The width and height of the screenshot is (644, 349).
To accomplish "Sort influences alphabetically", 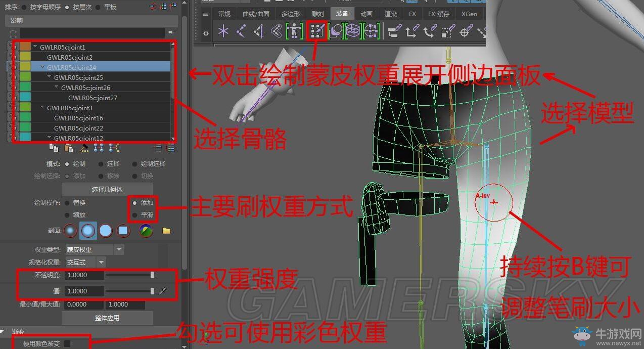I will pos(24,7).
